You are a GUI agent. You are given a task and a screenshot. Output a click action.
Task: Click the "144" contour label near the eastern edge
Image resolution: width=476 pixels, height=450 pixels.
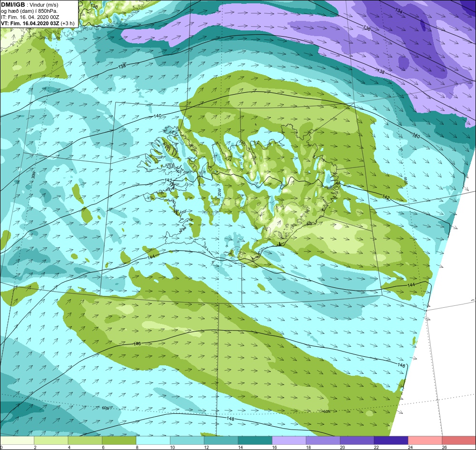pos(411,285)
